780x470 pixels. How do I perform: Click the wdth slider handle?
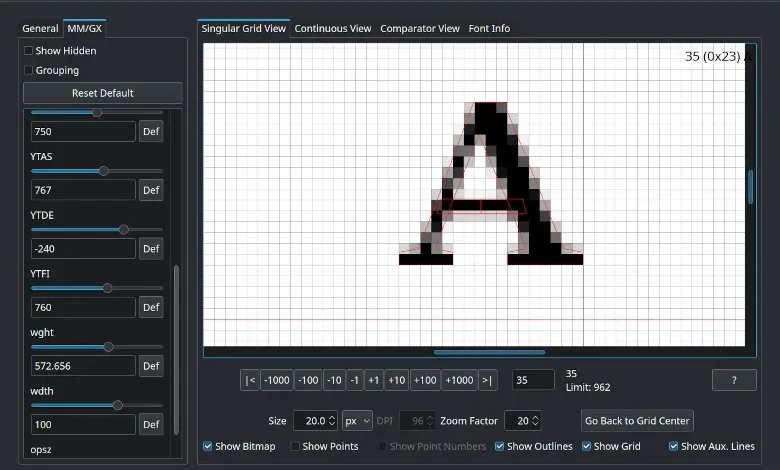tap(117, 405)
